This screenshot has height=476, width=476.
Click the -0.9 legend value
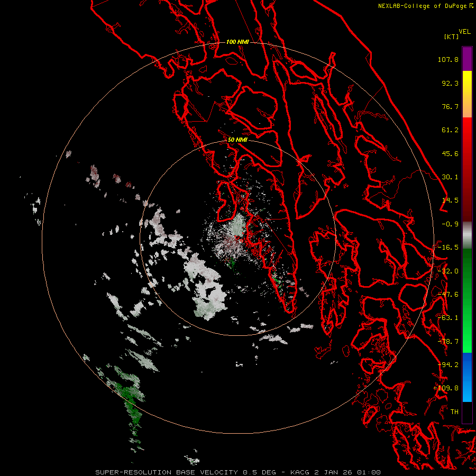[450, 224]
